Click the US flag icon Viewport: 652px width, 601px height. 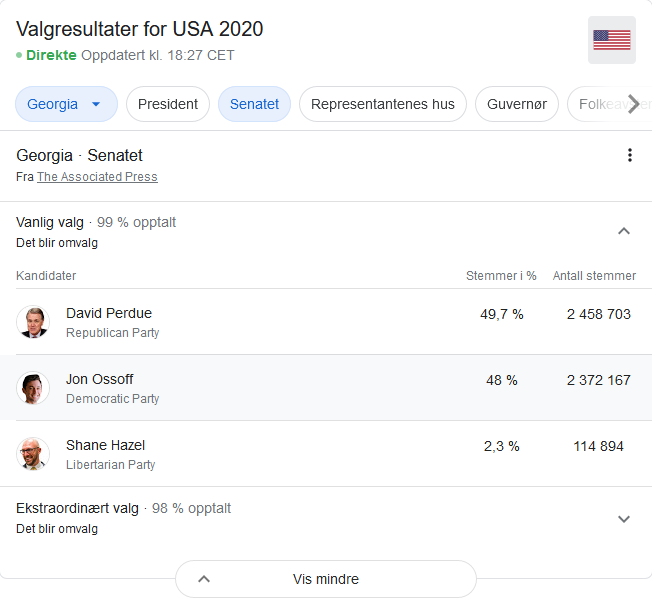pos(611,40)
